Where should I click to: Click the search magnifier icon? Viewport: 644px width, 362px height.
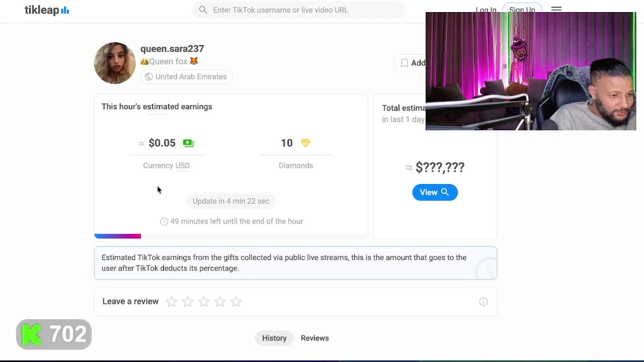[x=203, y=10]
